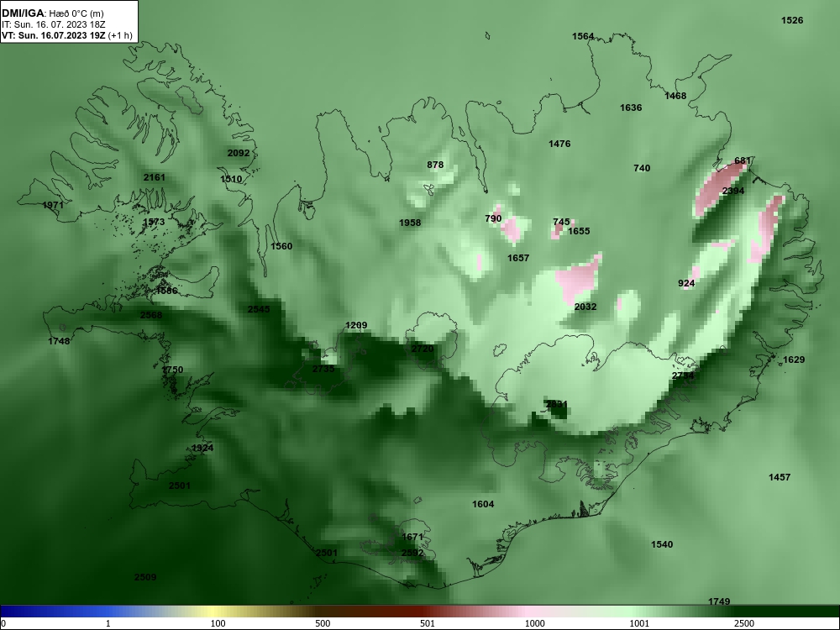
Task: Click the height label 1604
Action: 483,504
